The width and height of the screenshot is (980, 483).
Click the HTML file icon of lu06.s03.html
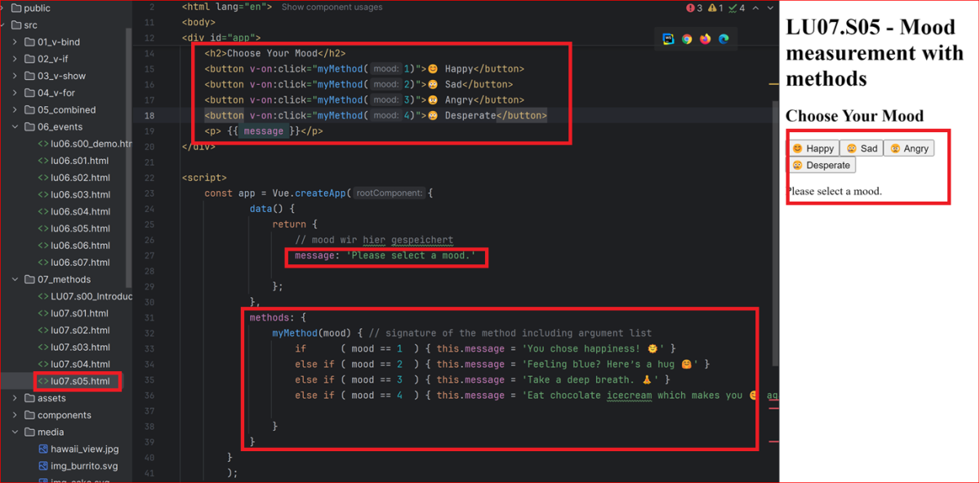[43, 194]
